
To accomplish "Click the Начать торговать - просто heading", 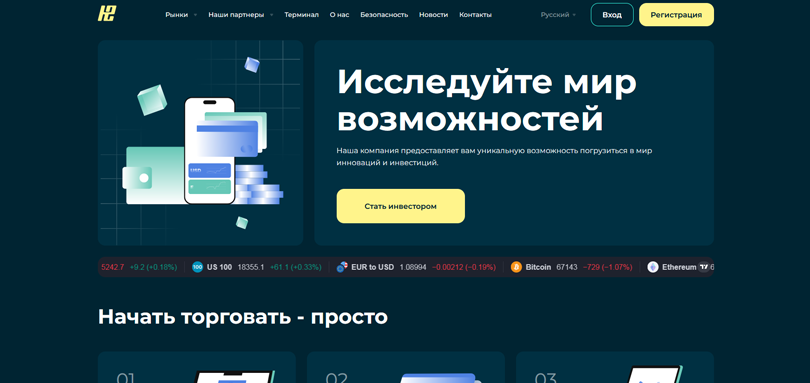I will (x=243, y=316).
